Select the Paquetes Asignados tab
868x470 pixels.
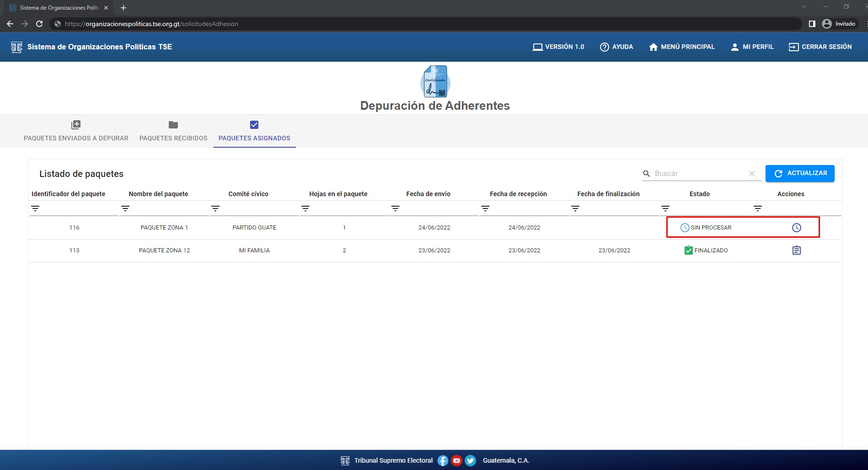254,131
